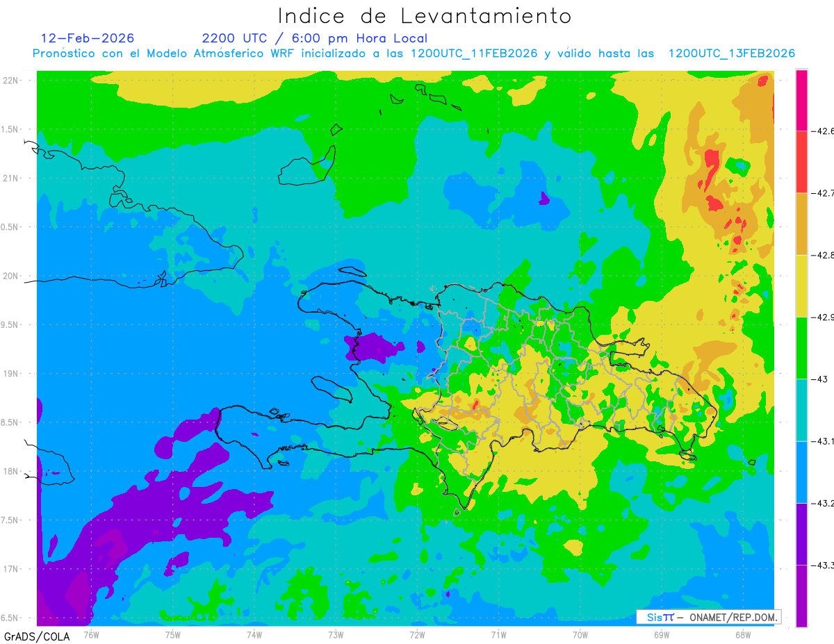Click the "73W" longitude label
The height and width of the screenshot is (644, 834).
click(336, 634)
